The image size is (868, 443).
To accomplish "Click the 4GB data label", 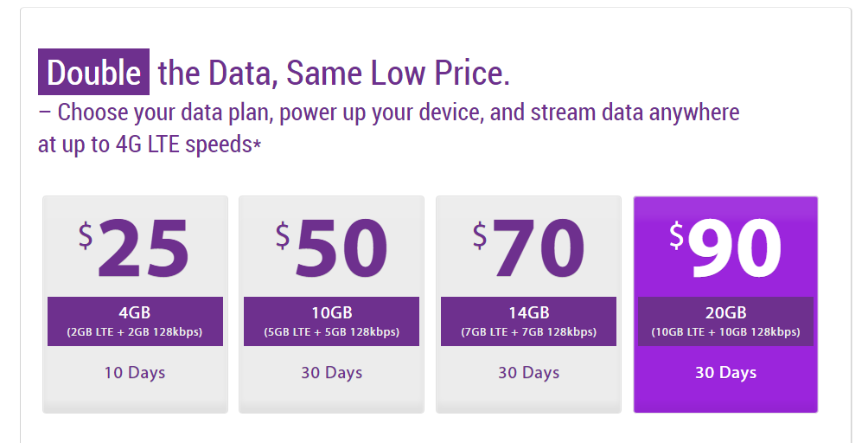I will point(135,313).
